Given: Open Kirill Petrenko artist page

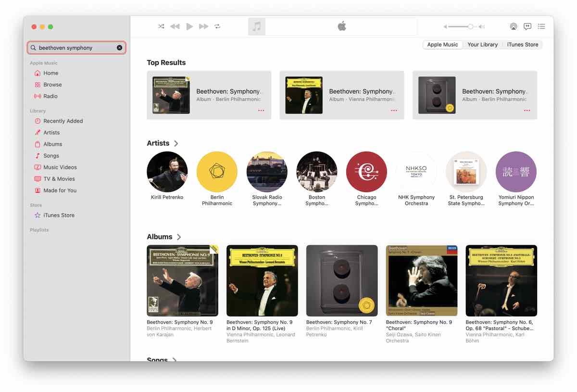Looking at the screenshot, I should [167, 172].
